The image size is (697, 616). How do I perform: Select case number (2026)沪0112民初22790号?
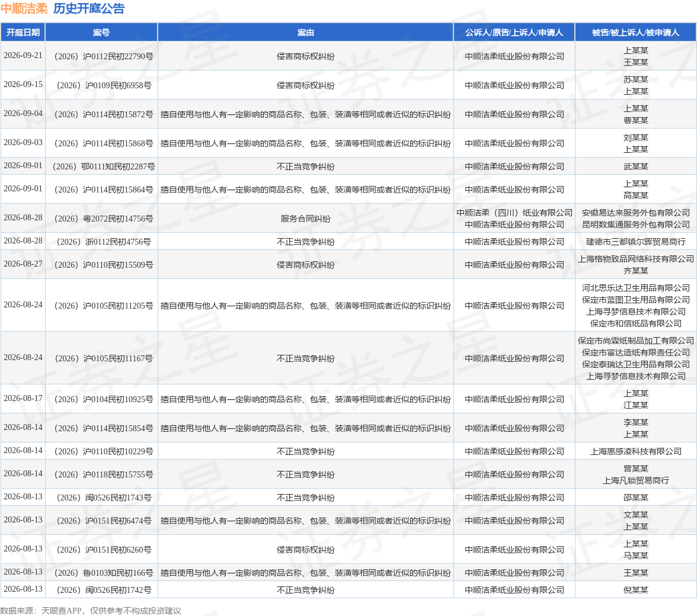[x=104, y=56]
